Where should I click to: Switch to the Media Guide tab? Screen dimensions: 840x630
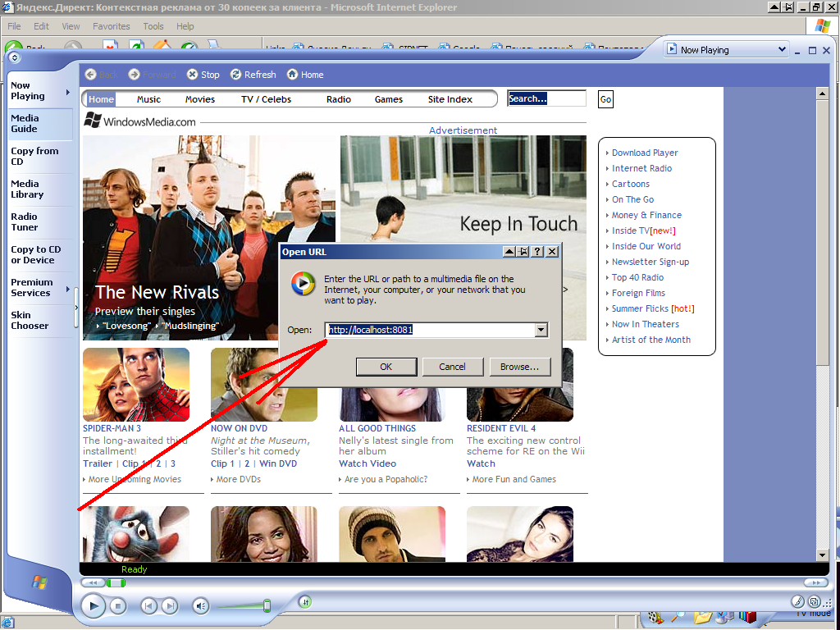(x=41, y=124)
